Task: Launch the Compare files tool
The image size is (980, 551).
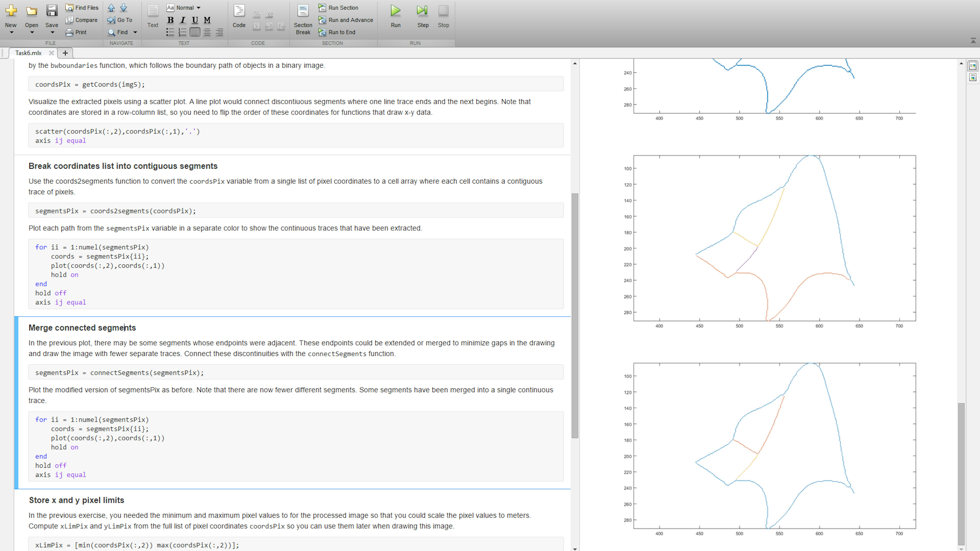Action: [x=81, y=20]
